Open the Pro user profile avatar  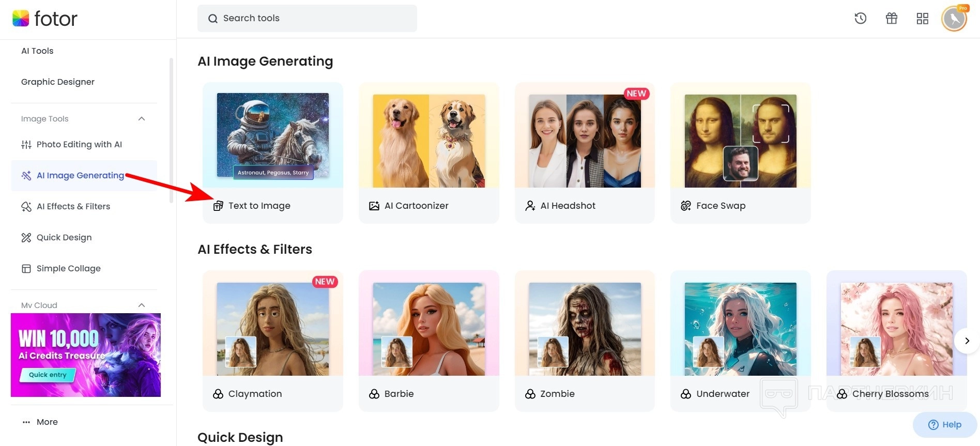click(x=954, y=19)
